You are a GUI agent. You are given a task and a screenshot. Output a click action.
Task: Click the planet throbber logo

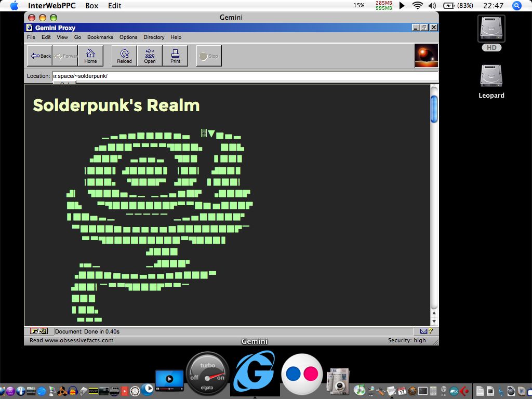click(x=427, y=56)
